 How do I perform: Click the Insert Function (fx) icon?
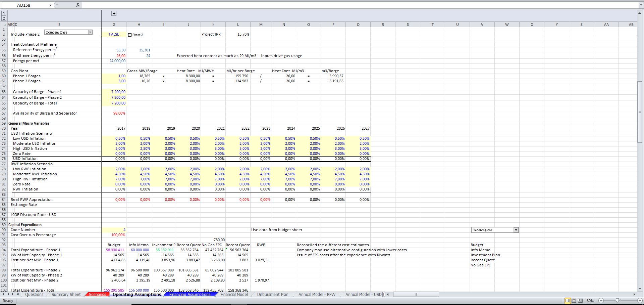coord(77,5)
